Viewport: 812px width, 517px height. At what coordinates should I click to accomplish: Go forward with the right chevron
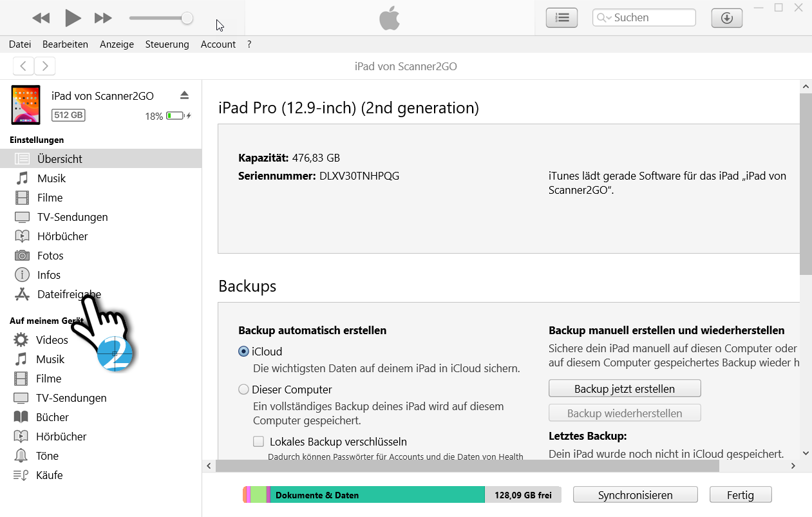(45, 66)
